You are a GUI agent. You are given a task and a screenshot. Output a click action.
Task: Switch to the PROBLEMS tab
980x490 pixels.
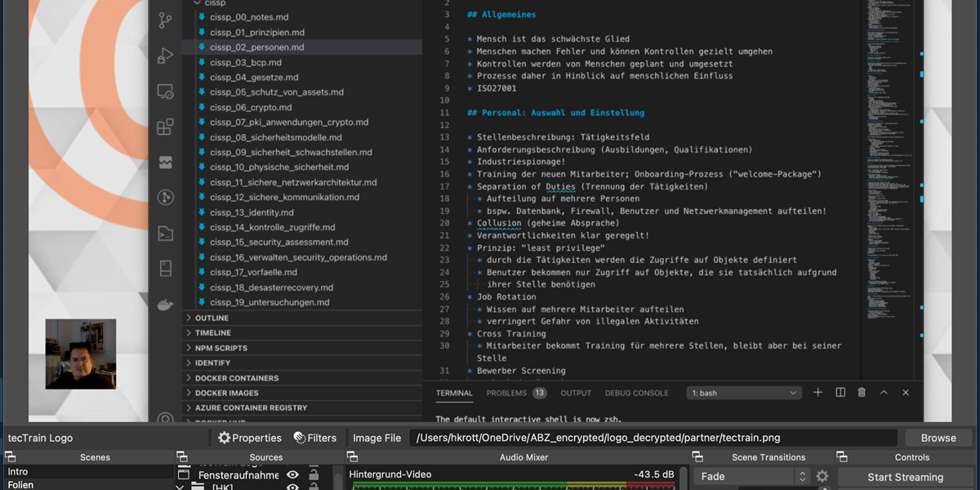[506, 393]
